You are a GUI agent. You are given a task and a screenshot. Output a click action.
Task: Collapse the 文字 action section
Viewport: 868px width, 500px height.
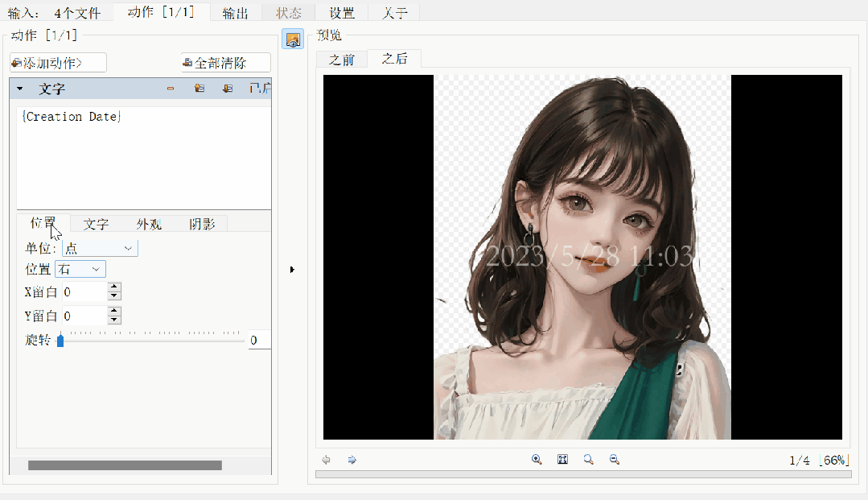(20, 89)
